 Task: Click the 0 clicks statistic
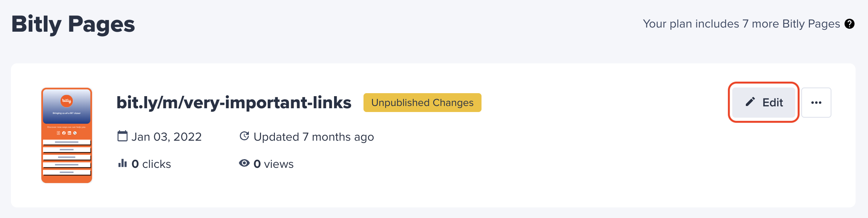click(x=151, y=164)
